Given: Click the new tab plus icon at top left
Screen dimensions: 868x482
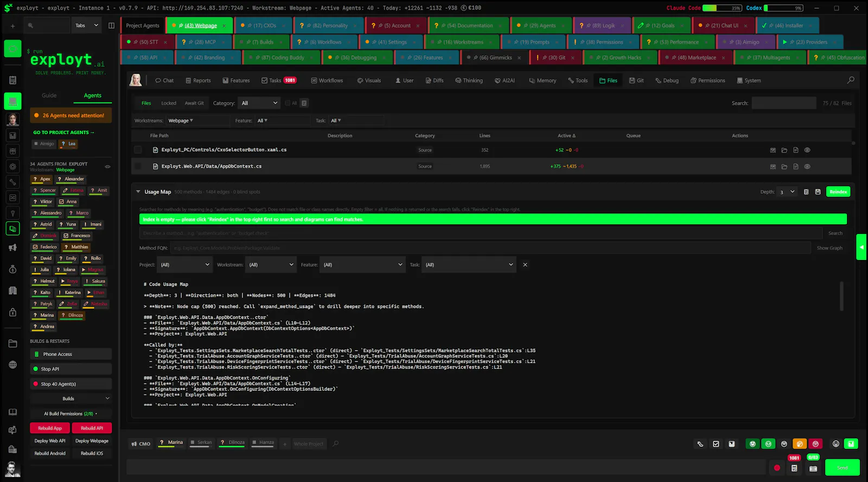Looking at the screenshot, I should tap(12, 26).
